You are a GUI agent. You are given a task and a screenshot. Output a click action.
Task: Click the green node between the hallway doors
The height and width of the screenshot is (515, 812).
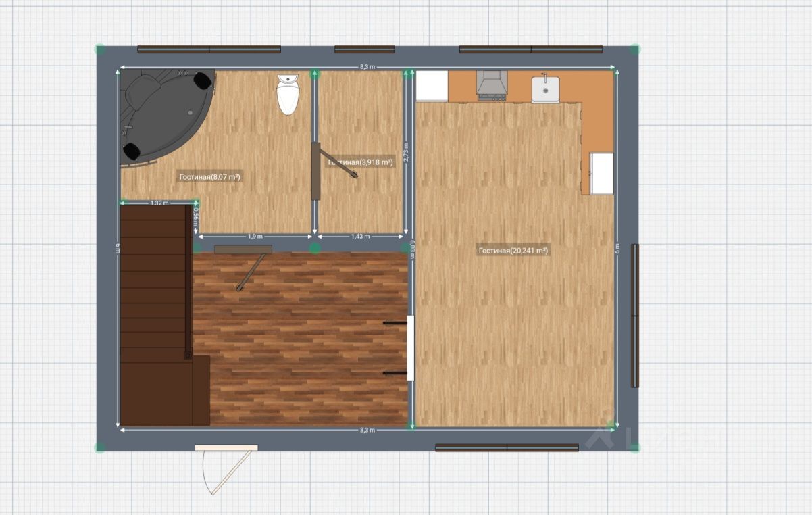pos(315,249)
